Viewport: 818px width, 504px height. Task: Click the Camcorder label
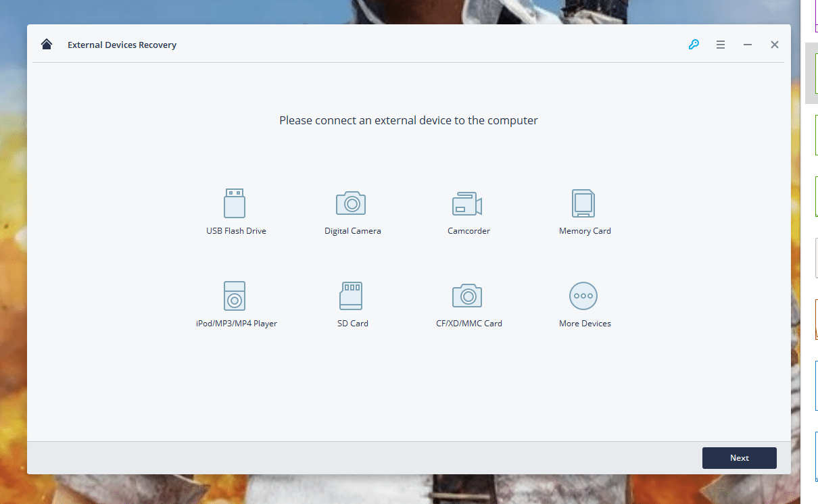pyautogui.click(x=469, y=231)
